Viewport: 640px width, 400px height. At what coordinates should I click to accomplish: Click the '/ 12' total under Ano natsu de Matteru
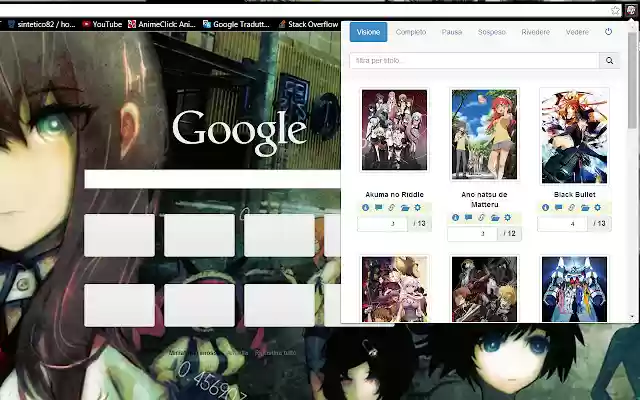click(509, 233)
